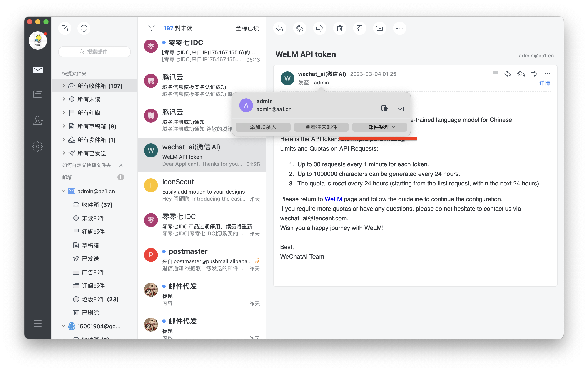The width and height of the screenshot is (588, 371).
Task: Click the 搜索邮件 search field
Action: pyautogui.click(x=95, y=52)
